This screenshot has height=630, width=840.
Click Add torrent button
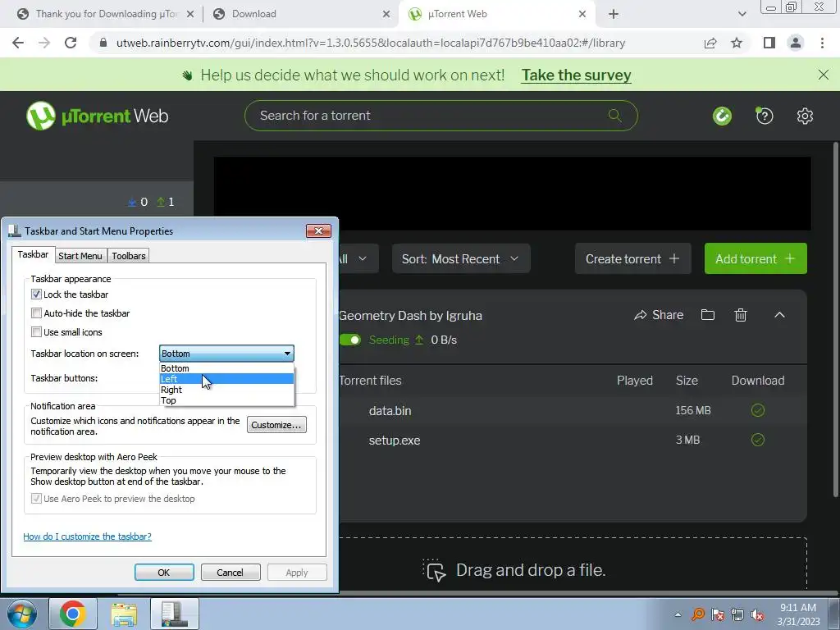pos(756,258)
